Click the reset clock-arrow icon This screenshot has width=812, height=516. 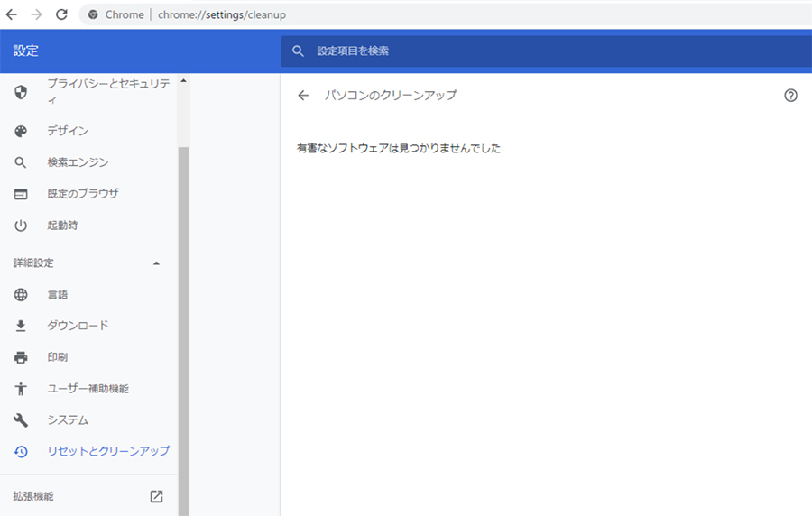(x=21, y=452)
